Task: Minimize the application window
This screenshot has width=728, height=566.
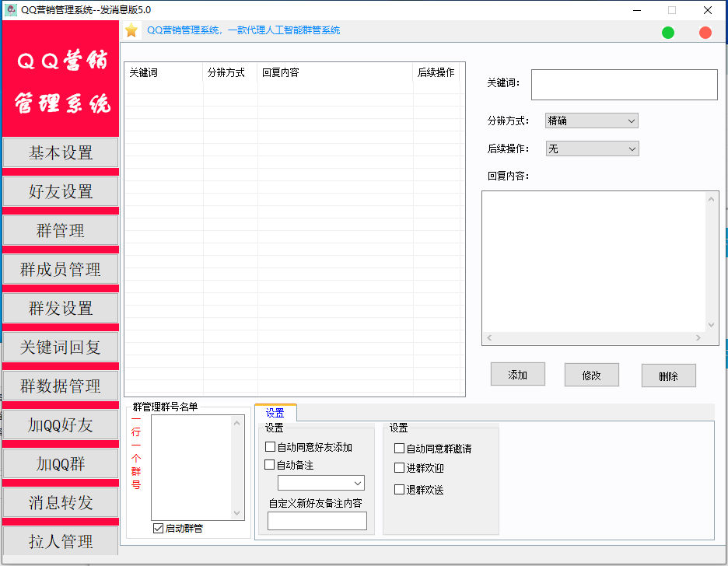Action: coord(637,10)
